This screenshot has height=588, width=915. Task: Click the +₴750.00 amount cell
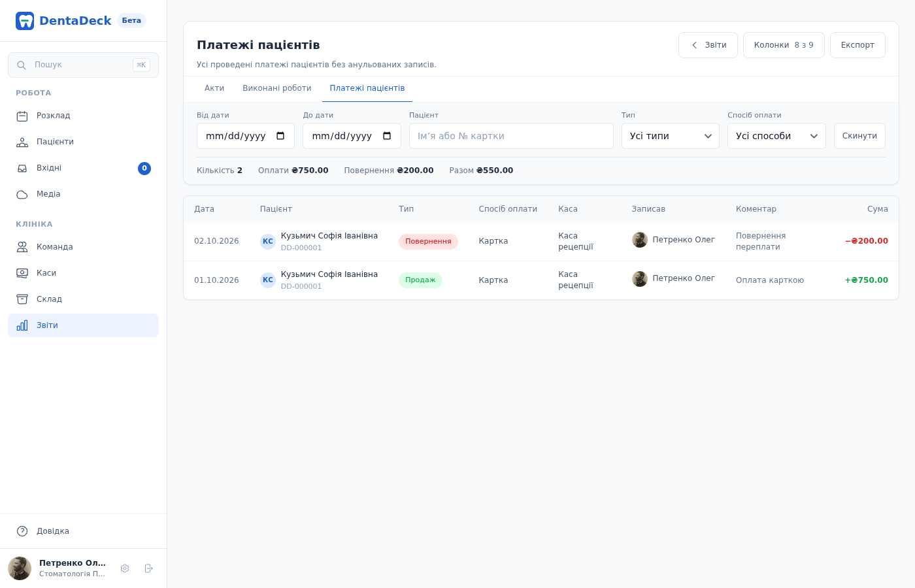click(866, 280)
